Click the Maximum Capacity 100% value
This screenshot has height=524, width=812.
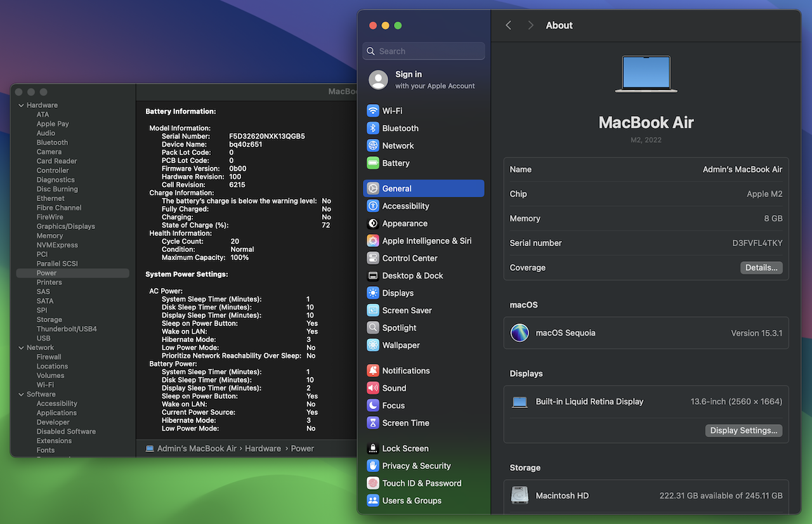(x=240, y=258)
